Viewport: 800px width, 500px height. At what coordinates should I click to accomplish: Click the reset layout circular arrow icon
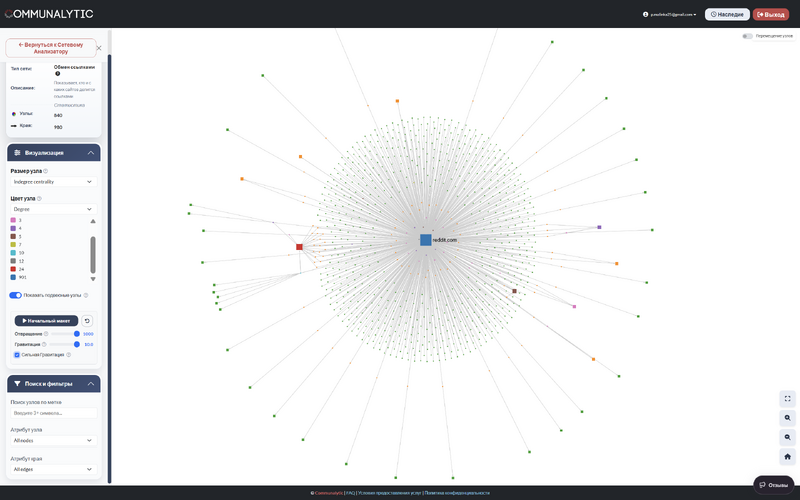pos(86,321)
